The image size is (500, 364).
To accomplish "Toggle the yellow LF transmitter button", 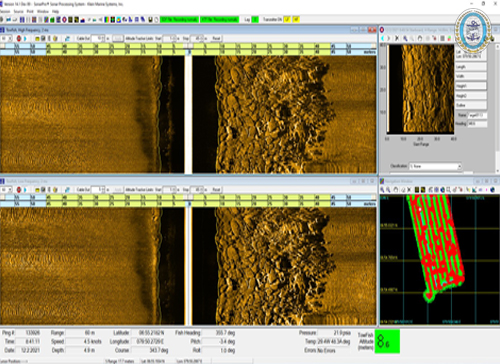I will 287,20.
